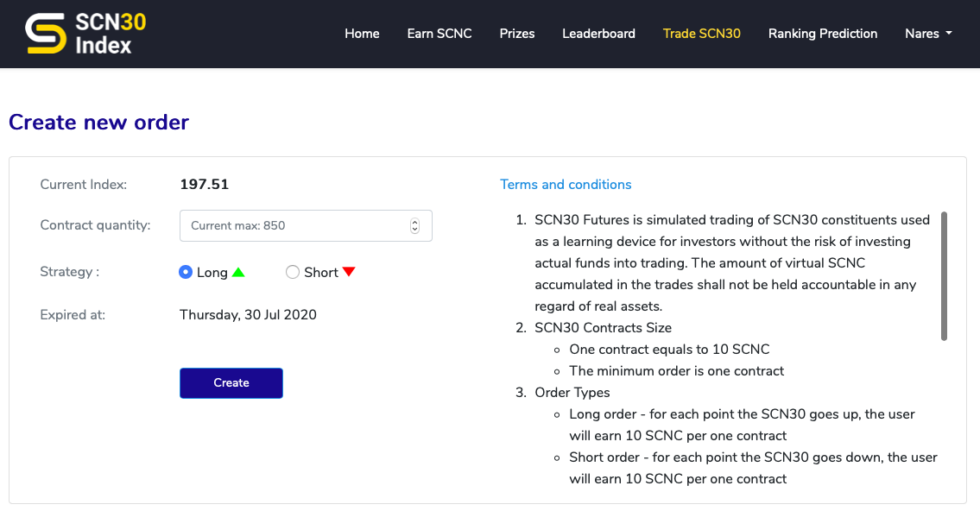The width and height of the screenshot is (980, 511).
Task: Select the Long strategy radio button
Action: 186,271
